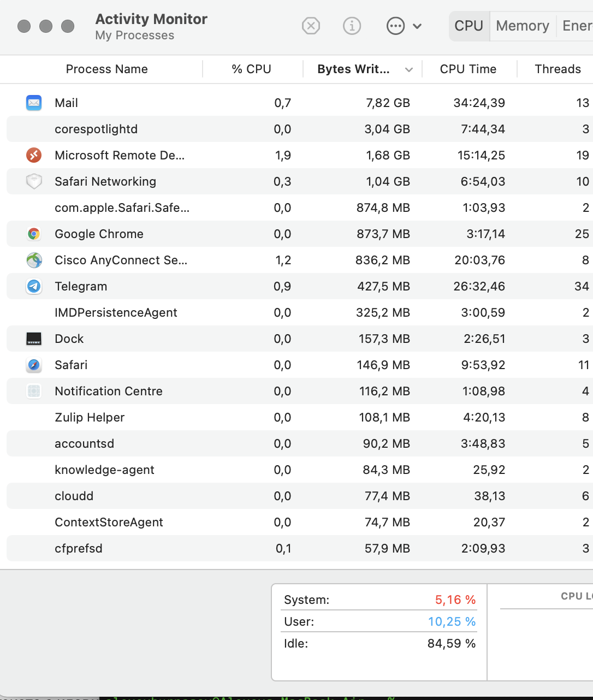This screenshot has height=700, width=593.
Task: Switch to the Memory tab
Action: click(522, 26)
